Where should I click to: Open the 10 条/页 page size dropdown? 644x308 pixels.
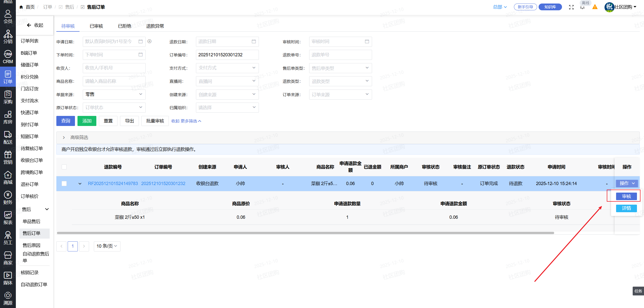point(107,246)
